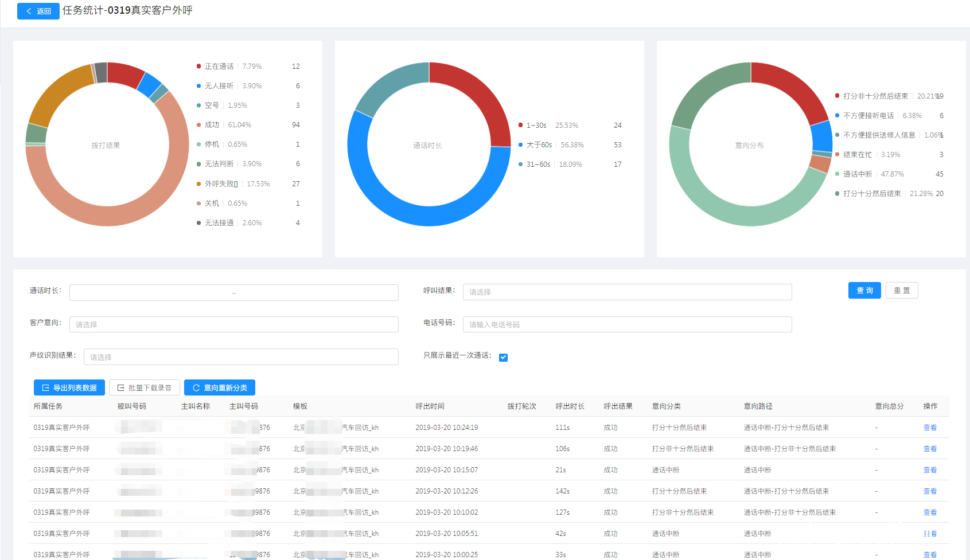Open the 客户意向 dropdown
Viewport: 970px width, 560px height.
(x=233, y=324)
